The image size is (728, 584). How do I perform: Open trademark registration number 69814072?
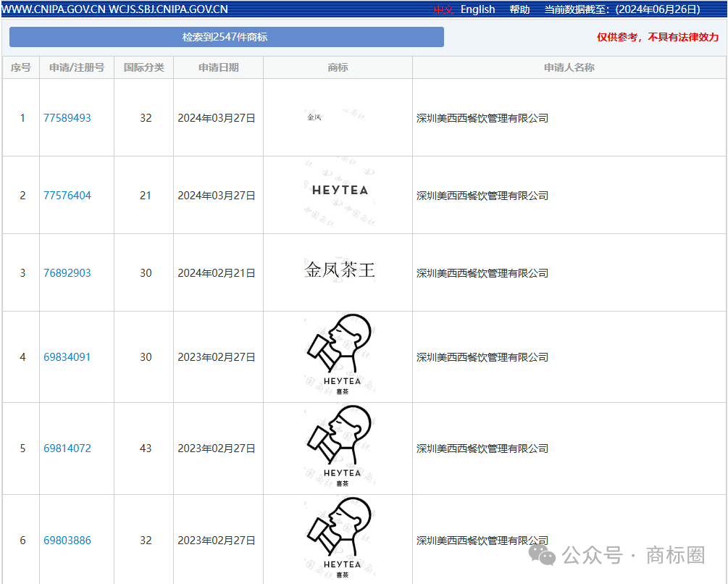pos(67,449)
